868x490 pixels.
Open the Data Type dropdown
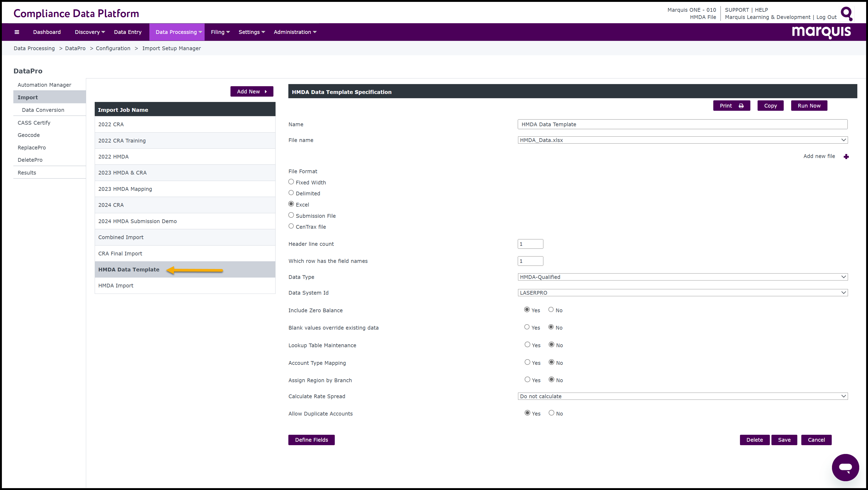682,277
